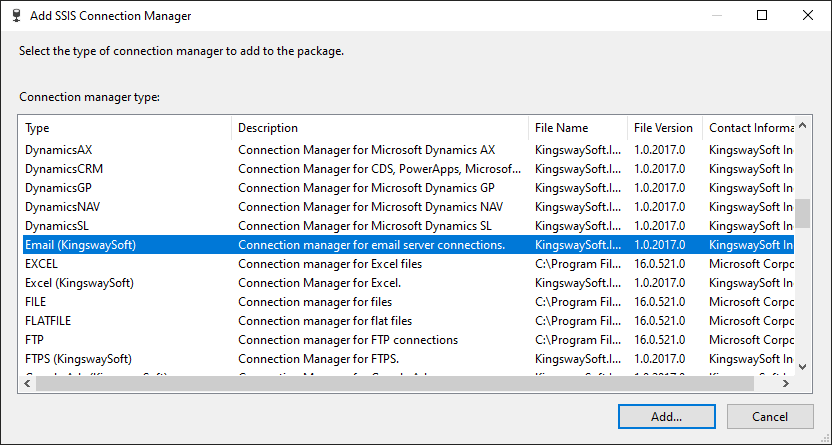Cancel the Add SSIS Connection Manager dialog
The width and height of the screenshot is (832, 445).
pos(770,416)
